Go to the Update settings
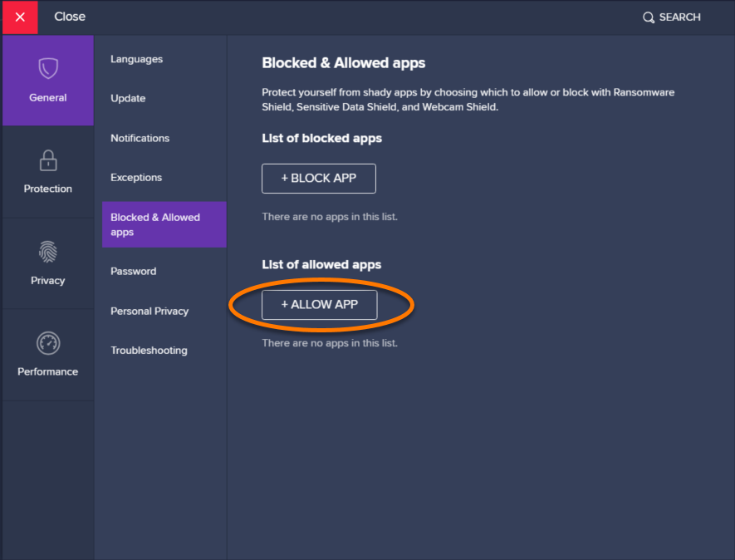Viewport: 735px width, 560px height. pyautogui.click(x=128, y=99)
